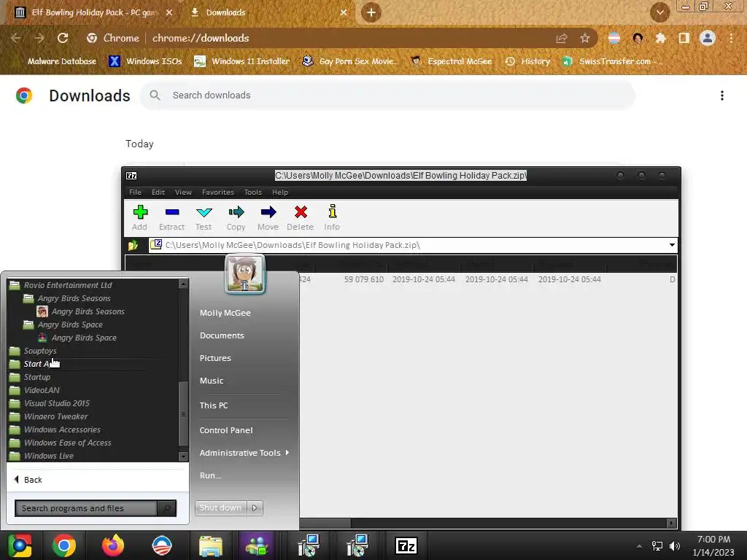Click the File Explorer taskbar icon
Viewport: 747px width, 560px height.
click(x=211, y=545)
